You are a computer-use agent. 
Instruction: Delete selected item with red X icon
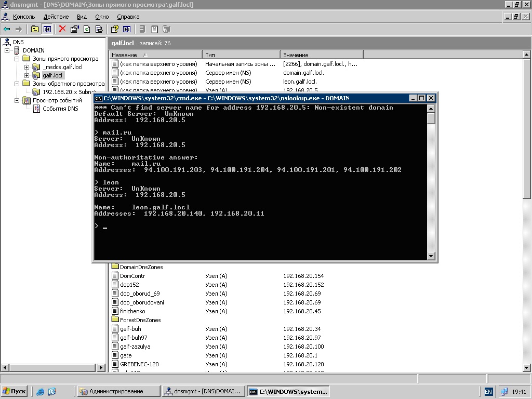(62, 29)
